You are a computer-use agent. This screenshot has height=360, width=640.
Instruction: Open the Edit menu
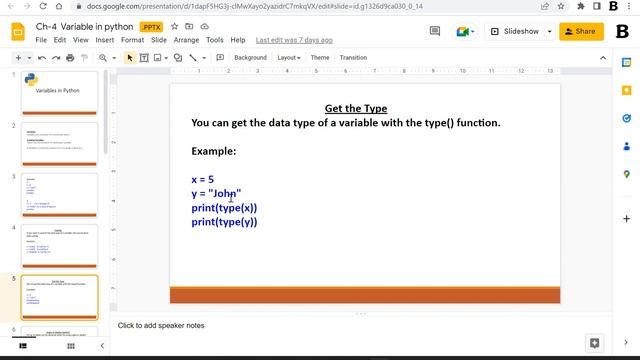[60, 40]
